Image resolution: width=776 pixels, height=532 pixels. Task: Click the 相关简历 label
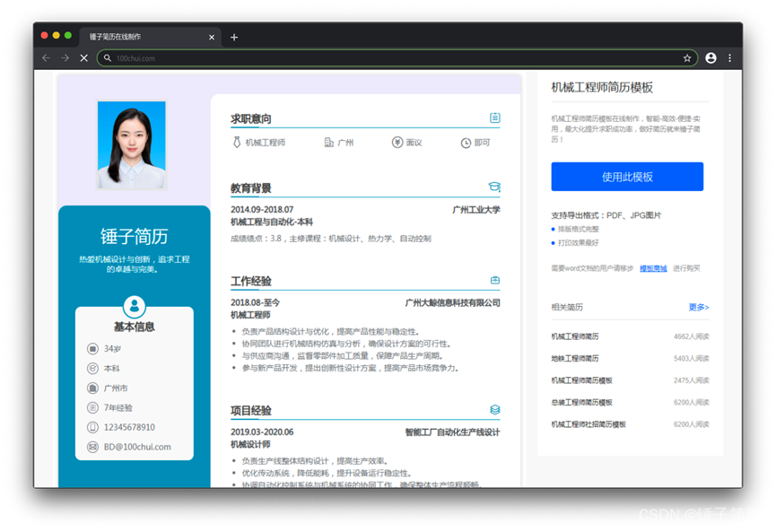567,308
